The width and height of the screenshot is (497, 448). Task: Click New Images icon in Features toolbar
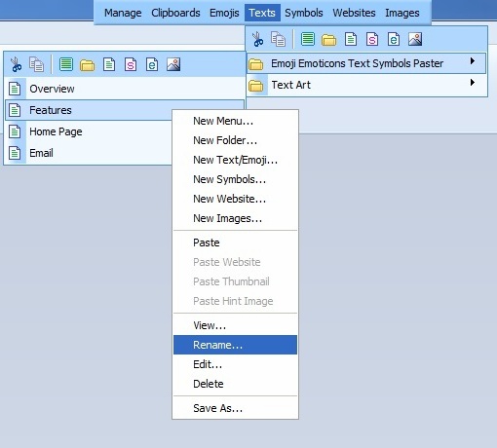[x=173, y=64]
